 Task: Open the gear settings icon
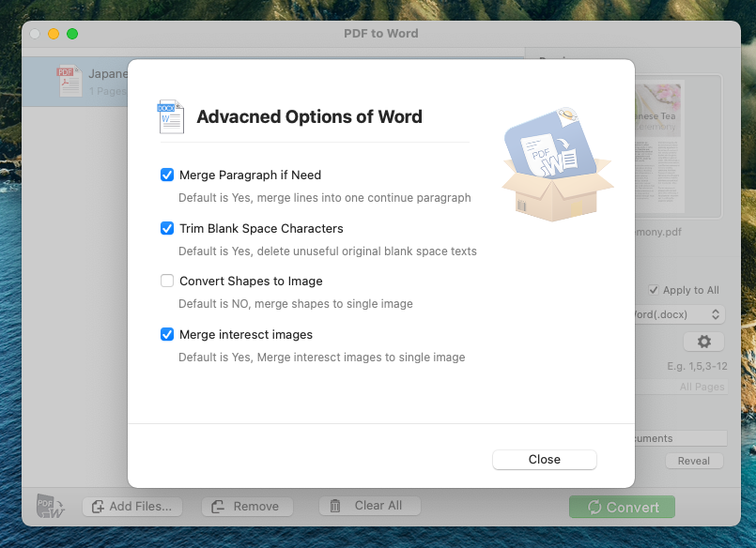tap(704, 342)
